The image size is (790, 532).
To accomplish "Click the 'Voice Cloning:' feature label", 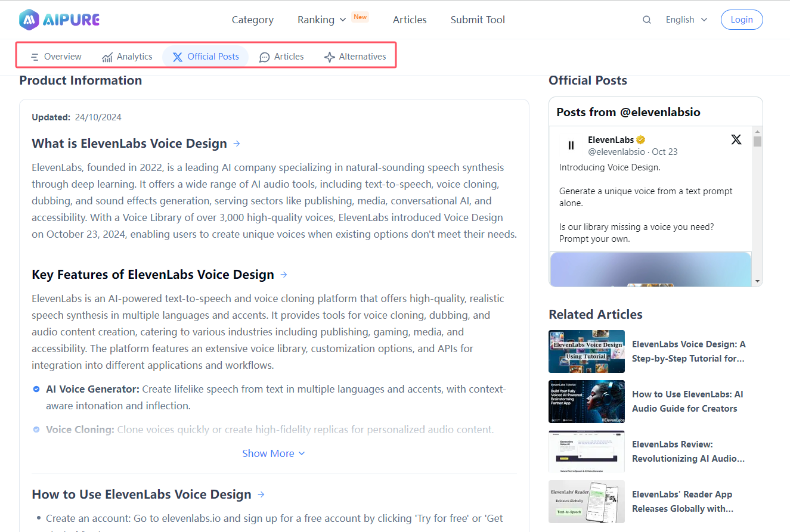I will click(80, 430).
